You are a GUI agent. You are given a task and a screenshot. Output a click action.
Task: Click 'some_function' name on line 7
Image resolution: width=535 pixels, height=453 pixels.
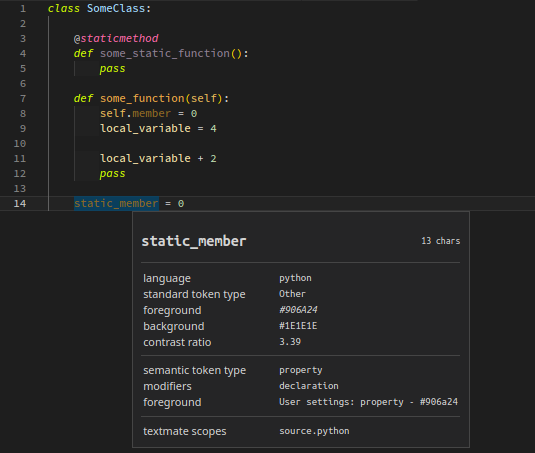(x=142, y=98)
